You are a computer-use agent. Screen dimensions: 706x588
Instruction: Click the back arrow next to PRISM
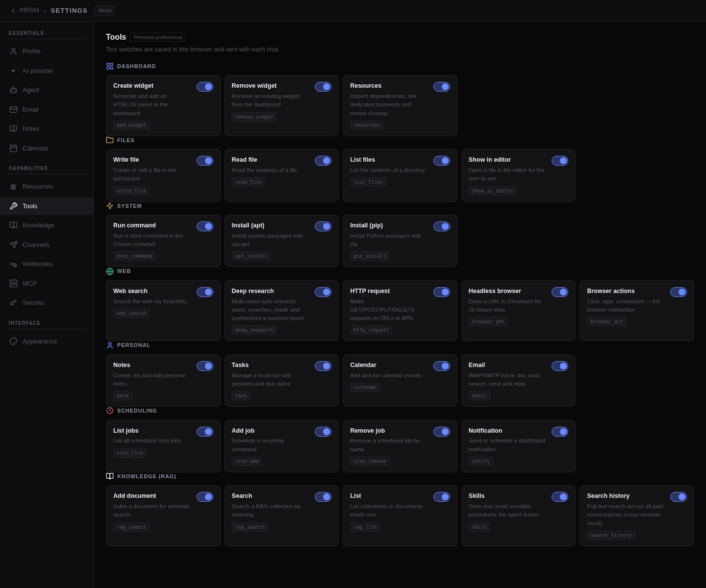[x=13, y=11]
